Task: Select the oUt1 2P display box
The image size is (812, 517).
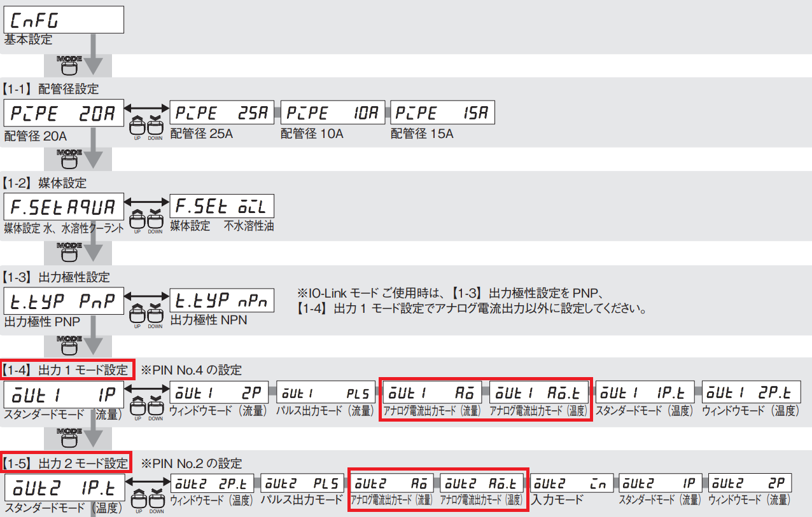Action: tap(220, 392)
